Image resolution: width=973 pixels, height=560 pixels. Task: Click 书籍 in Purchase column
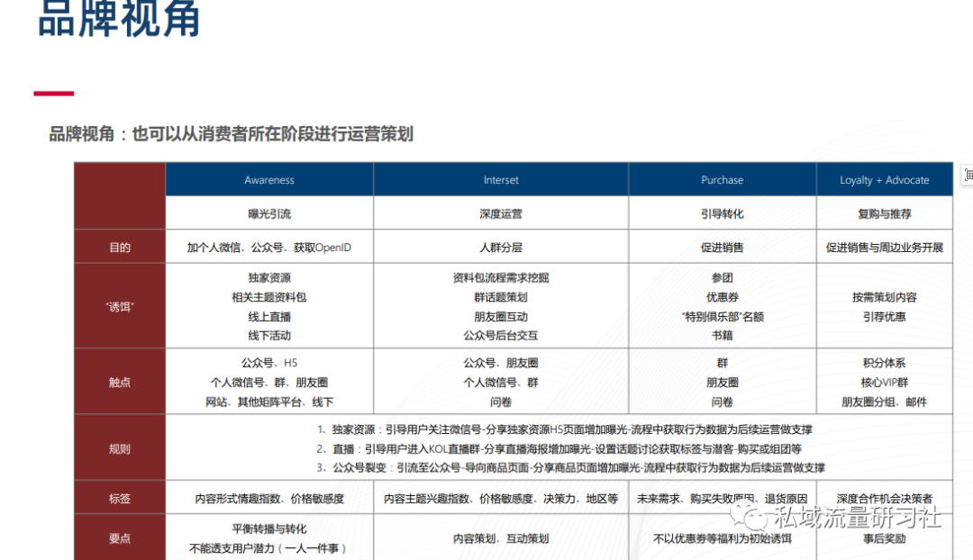point(723,336)
